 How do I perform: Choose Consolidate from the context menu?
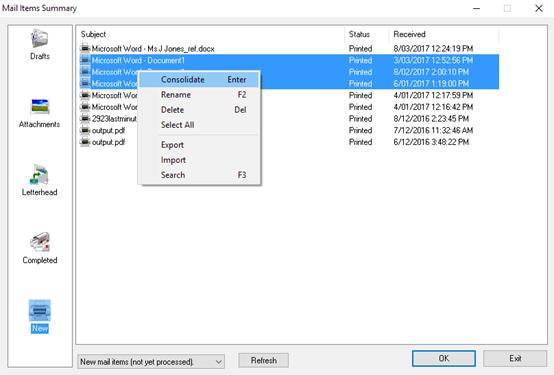[200, 80]
